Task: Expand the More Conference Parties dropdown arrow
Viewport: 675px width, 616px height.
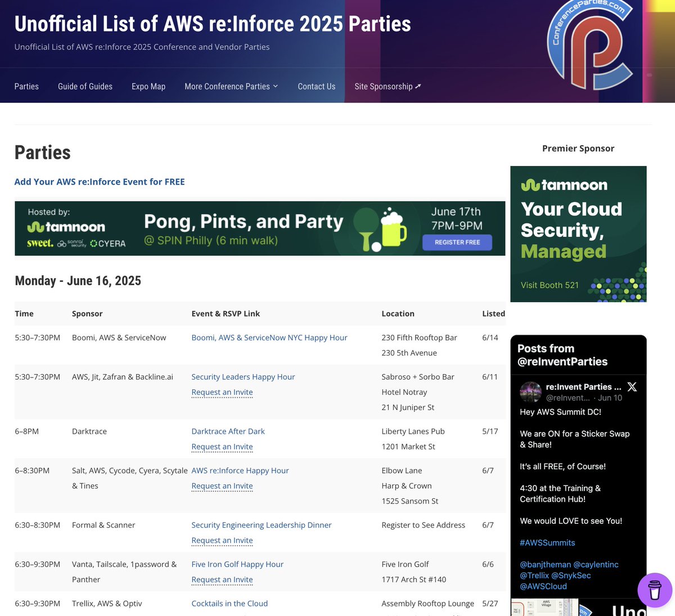Action: [276, 86]
